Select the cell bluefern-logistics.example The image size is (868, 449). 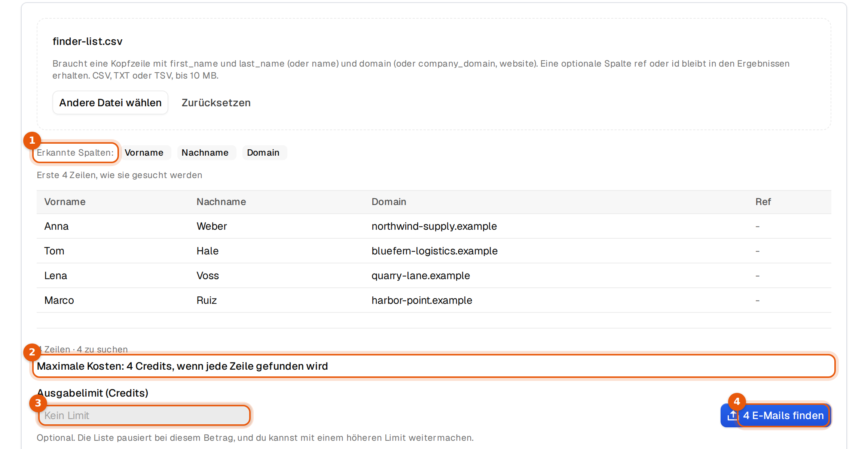click(x=434, y=251)
